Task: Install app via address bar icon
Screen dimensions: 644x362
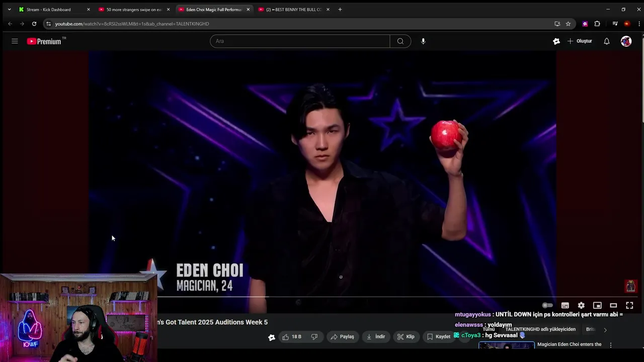Action: coord(557,24)
